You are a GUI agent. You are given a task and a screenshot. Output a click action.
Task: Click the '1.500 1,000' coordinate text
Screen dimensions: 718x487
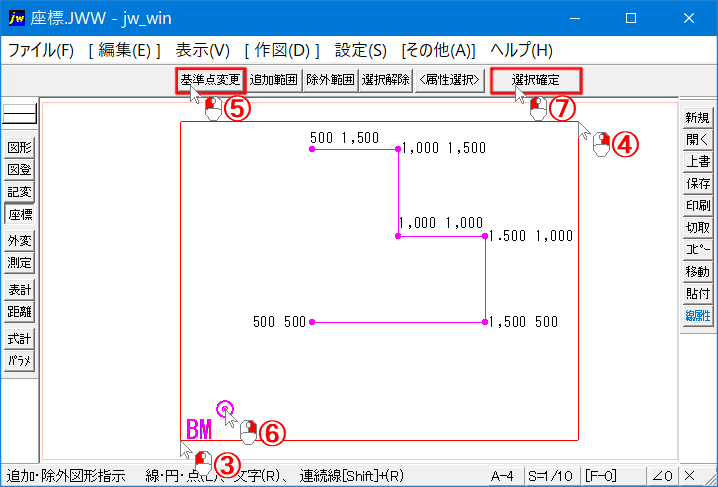pos(531,236)
